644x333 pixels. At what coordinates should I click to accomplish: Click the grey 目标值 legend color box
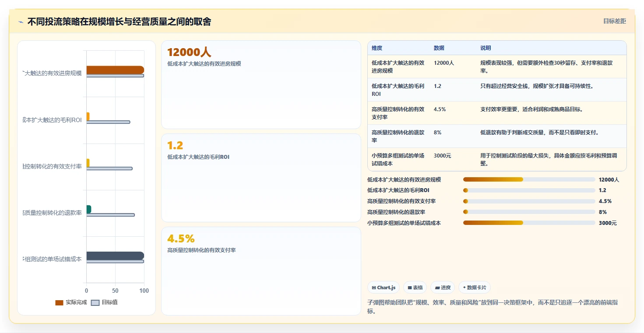[95, 303]
